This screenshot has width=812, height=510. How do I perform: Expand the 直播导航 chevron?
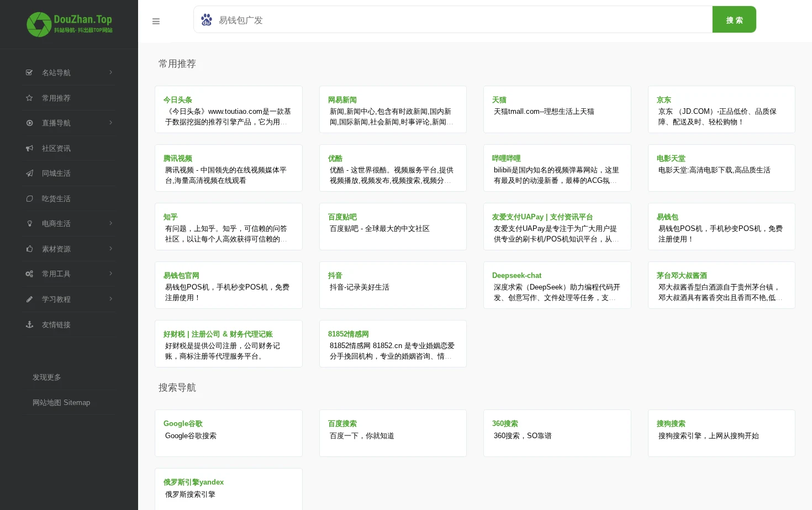pyautogui.click(x=110, y=123)
